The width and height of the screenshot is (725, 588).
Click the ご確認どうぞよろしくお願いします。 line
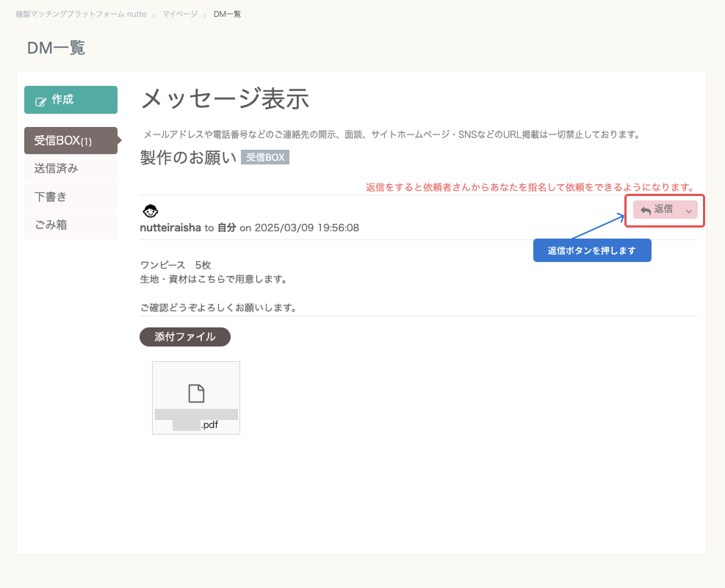[x=220, y=308]
